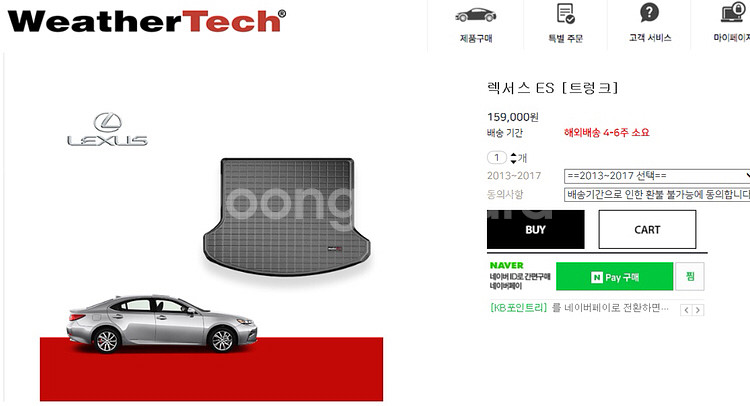Screen dimensions: 750x406
Task: Click the Lexus brand logo
Action: (x=107, y=129)
